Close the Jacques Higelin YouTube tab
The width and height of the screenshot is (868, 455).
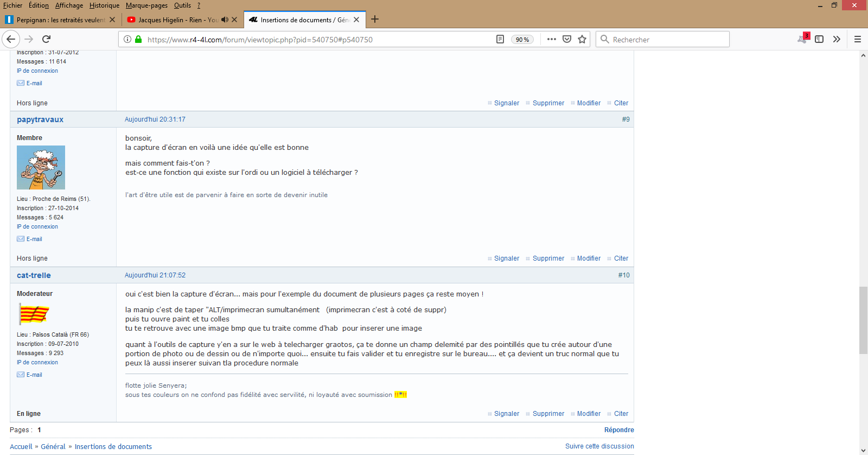(234, 20)
